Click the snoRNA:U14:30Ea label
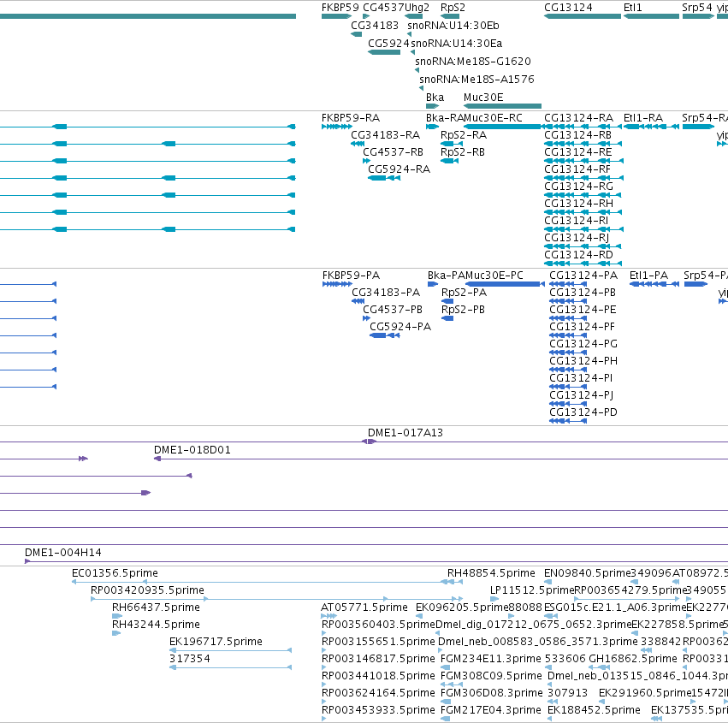728x723 pixels. pos(457,44)
